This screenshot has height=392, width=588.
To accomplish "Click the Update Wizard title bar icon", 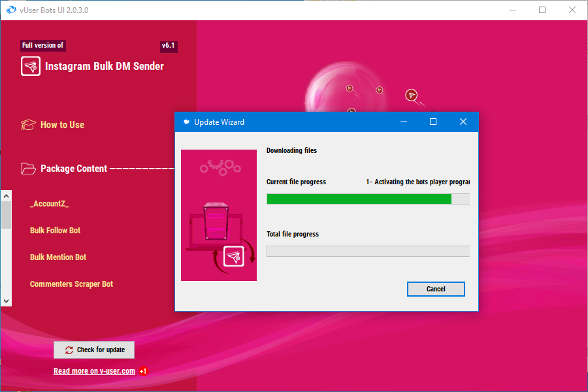I will tap(186, 122).
